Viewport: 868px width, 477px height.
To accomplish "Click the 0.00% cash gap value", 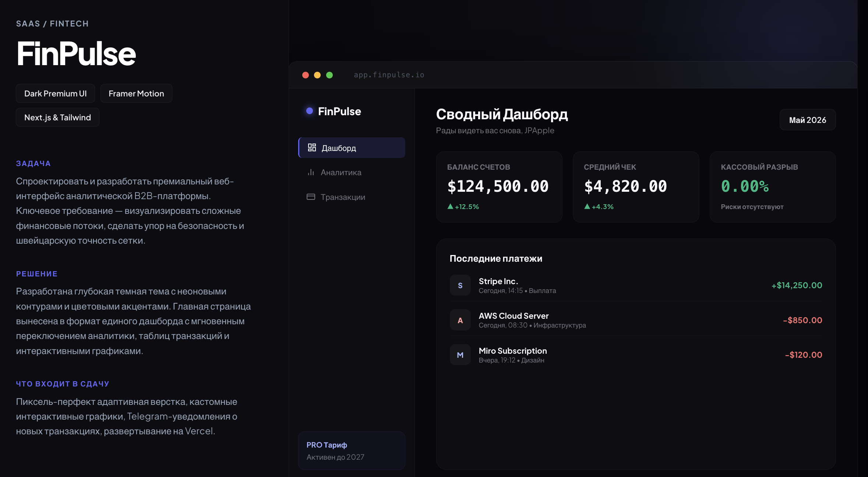I will [x=745, y=186].
